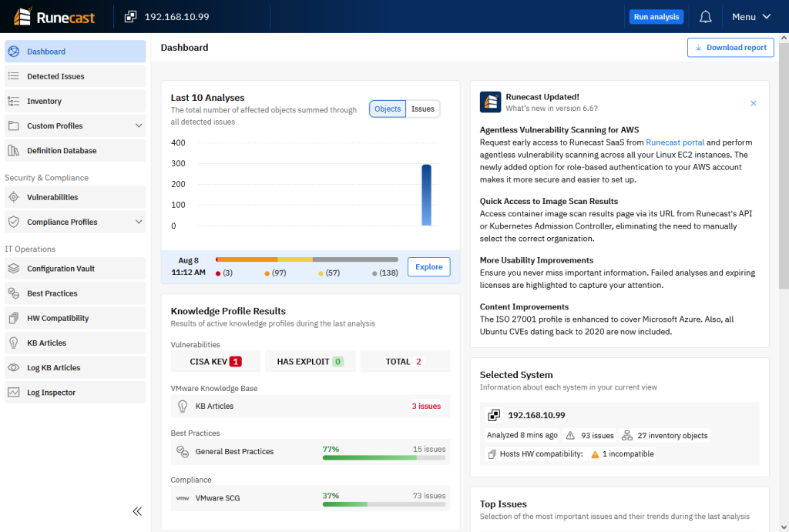
Task: Click the KB Articles lightbulb icon in sidebar
Action: [14, 343]
